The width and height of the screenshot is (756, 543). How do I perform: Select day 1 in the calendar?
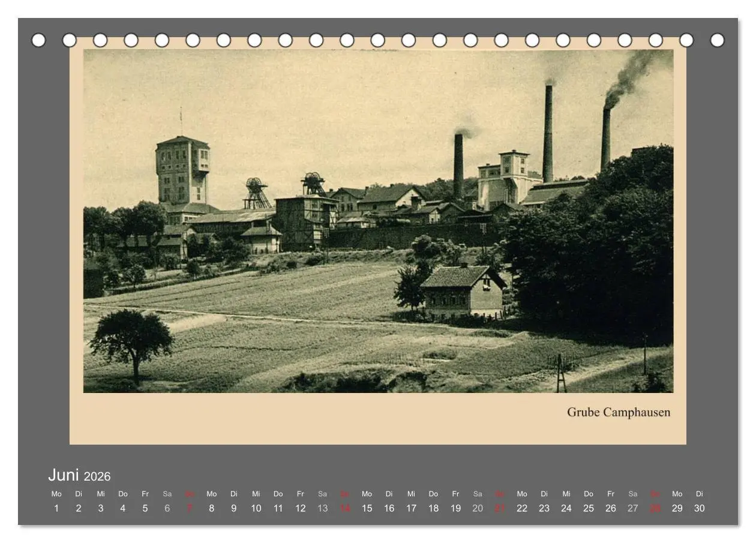pyautogui.click(x=56, y=508)
